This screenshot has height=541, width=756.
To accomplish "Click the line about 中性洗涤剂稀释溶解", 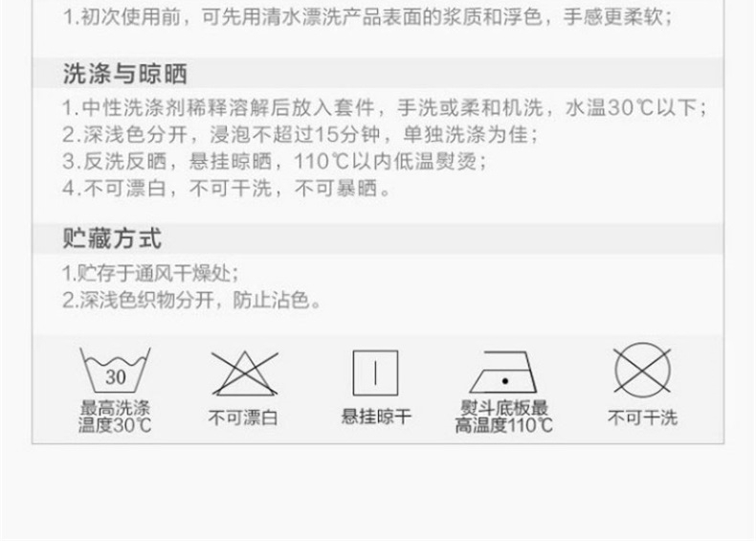I will point(385,107).
